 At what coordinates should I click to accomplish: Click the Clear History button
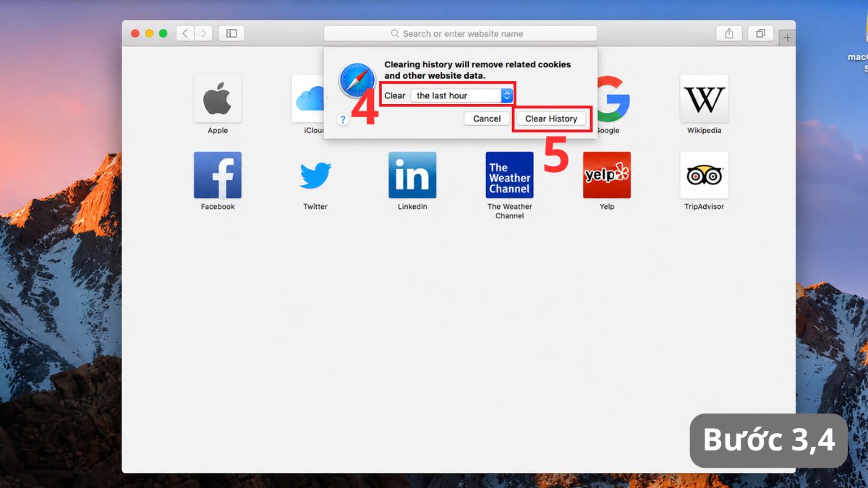(x=551, y=119)
